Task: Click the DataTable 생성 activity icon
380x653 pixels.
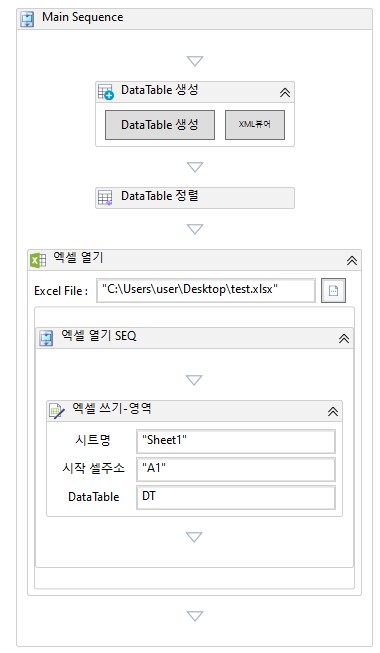Action: coord(105,92)
